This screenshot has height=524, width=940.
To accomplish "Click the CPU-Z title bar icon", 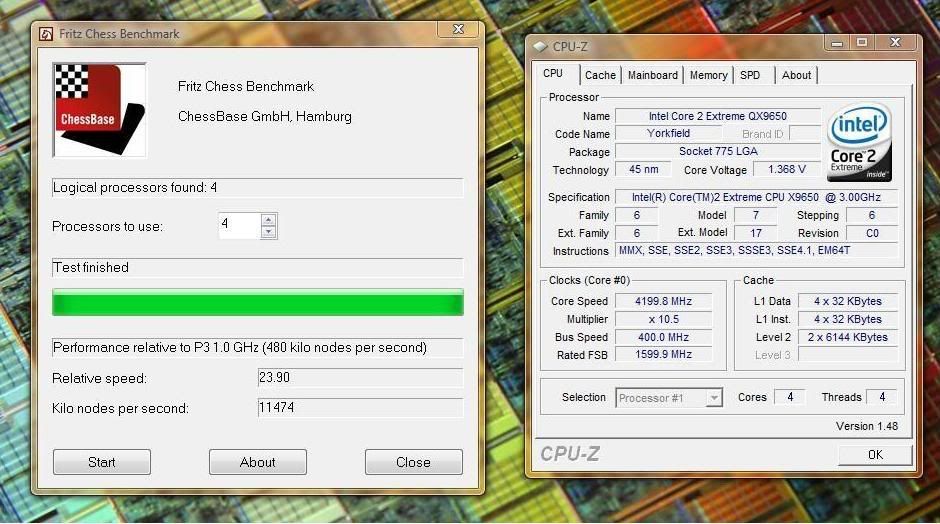I will coord(541,46).
